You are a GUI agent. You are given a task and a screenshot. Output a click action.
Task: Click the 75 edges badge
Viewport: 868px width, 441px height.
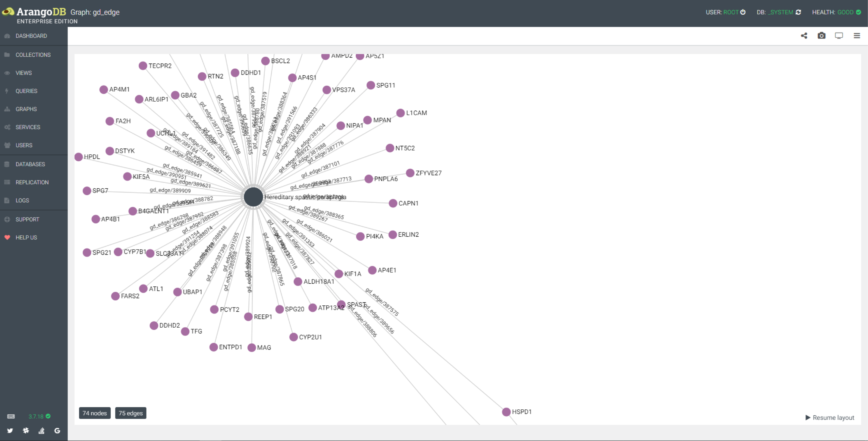click(x=131, y=413)
